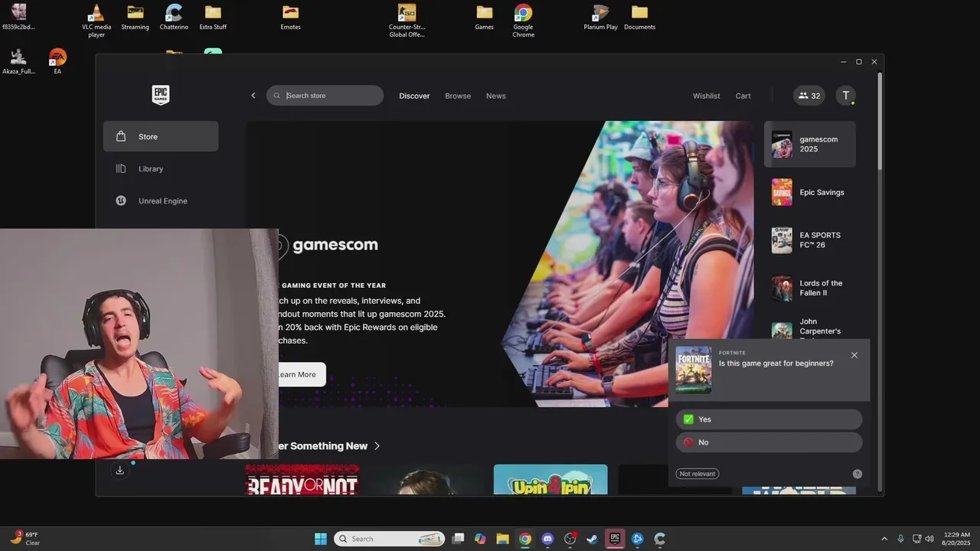Close the Fortnite survey popup
Viewport: 980px width, 551px height.
pos(854,355)
